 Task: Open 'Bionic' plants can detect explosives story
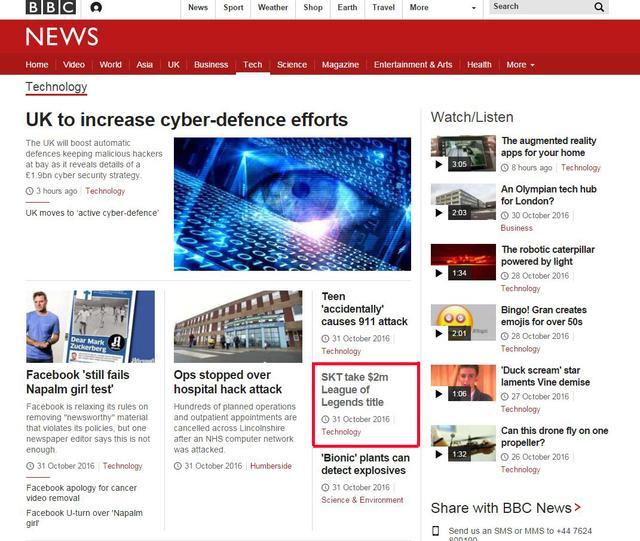tap(365, 464)
